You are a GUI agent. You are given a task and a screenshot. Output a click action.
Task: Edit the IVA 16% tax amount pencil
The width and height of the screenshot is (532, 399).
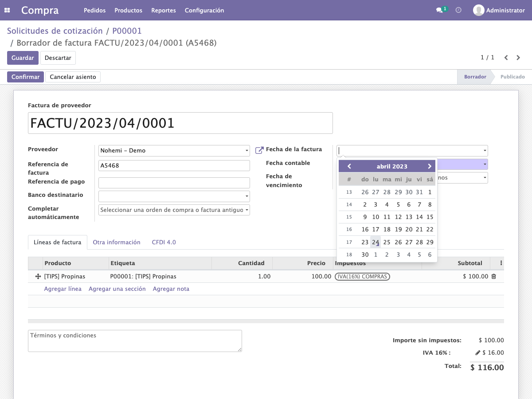click(x=477, y=353)
